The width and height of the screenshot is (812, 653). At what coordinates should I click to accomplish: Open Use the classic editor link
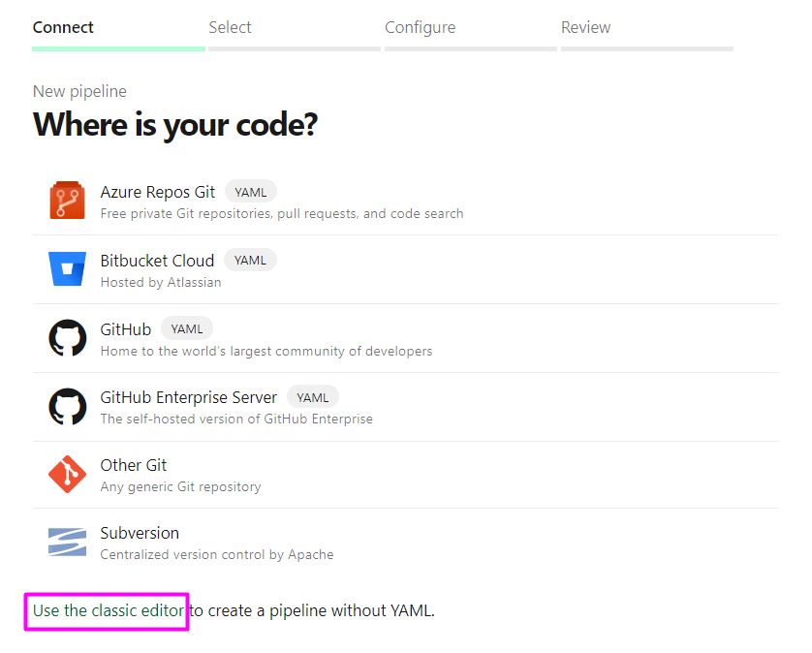(x=109, y=610)
